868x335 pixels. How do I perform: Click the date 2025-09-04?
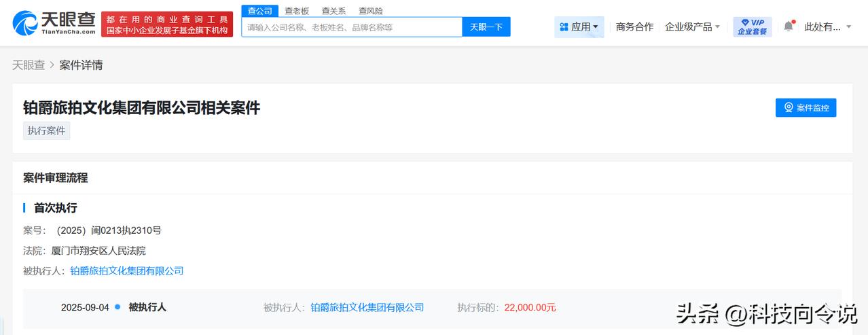pos(85,307)
